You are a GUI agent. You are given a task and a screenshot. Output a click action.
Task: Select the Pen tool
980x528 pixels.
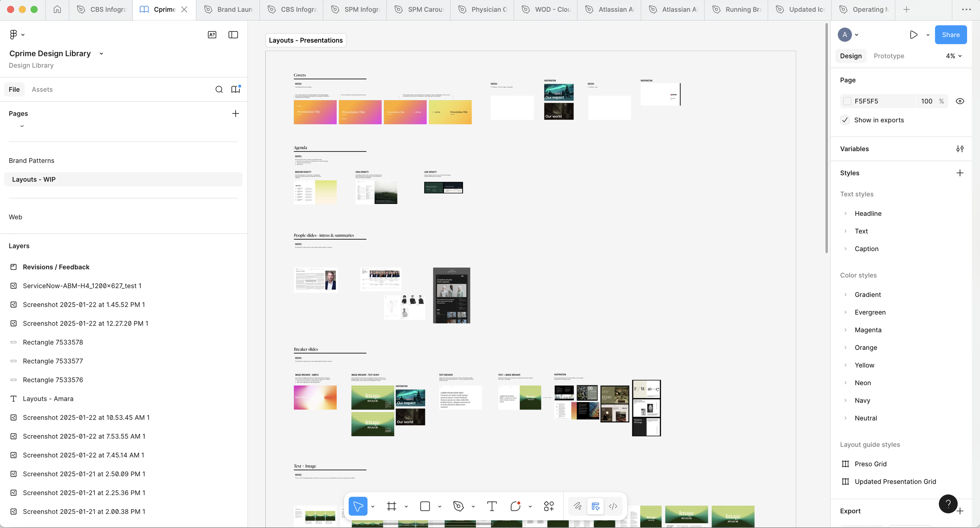[458, 506]
